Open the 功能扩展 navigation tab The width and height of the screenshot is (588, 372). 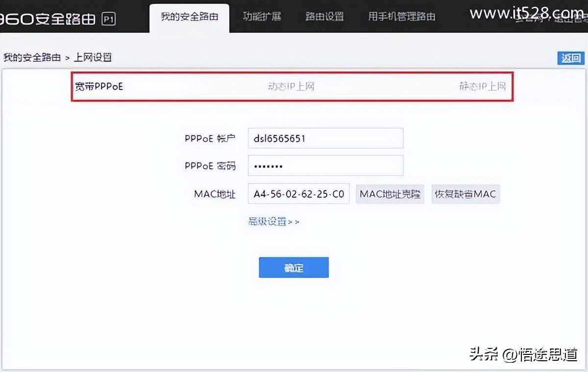263,16
